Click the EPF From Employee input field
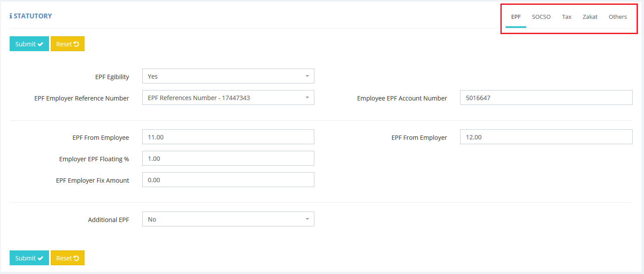Viewport: 644px width, 274px height. (228, 137)
